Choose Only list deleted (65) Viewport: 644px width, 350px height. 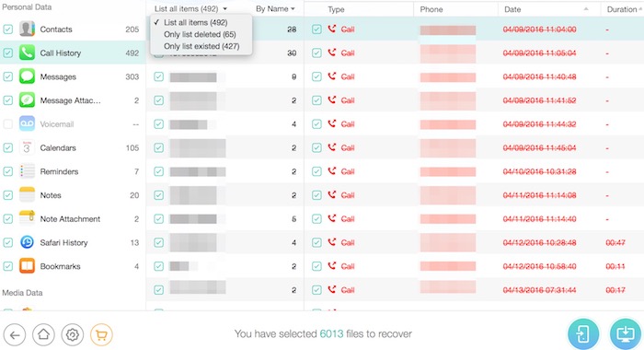click(200, 34)
